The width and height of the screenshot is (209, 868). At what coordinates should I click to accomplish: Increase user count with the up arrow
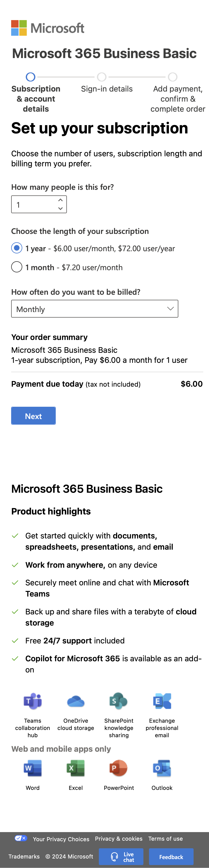60,199
